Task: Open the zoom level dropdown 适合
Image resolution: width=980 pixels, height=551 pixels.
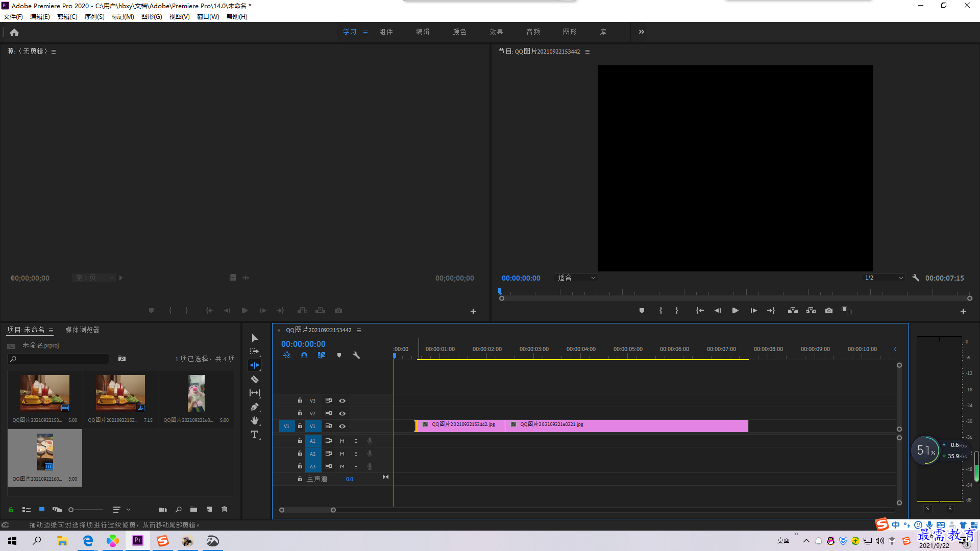Action: pos(576,278)
